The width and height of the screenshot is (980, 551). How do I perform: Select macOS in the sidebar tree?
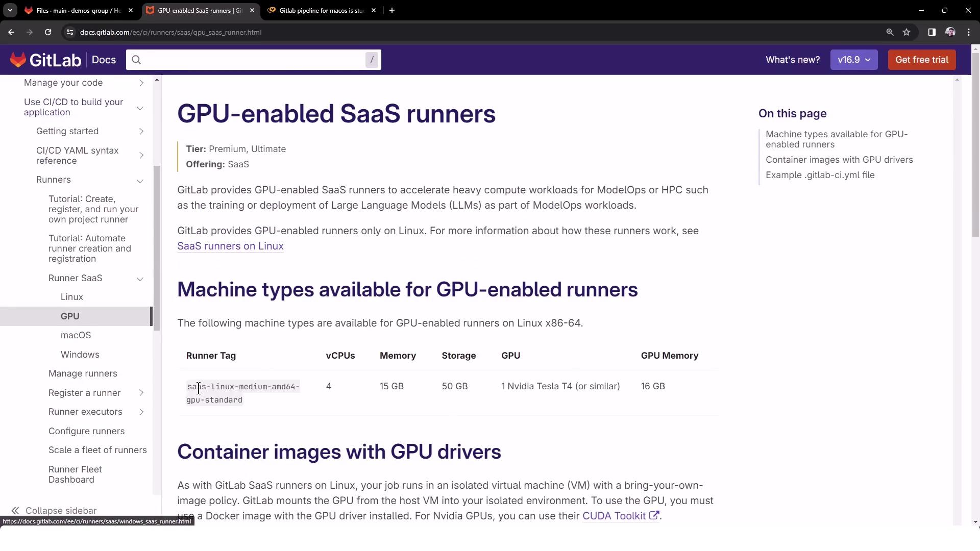click(x=76, y=335)
